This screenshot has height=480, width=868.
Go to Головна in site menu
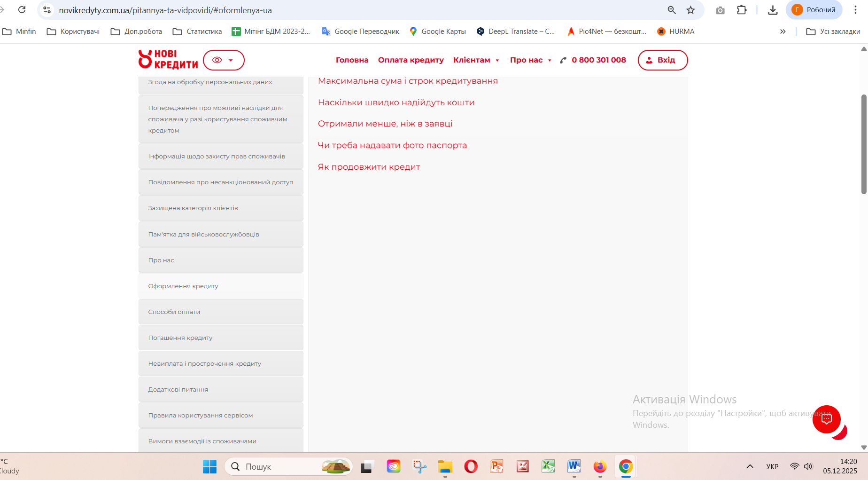tap(352, 60)
